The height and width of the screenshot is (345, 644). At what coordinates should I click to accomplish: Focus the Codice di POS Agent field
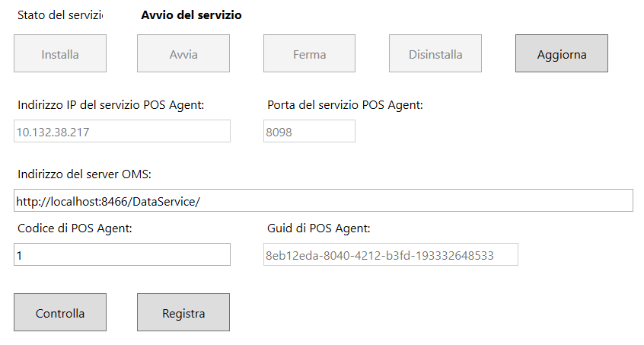tap(122, 254)
